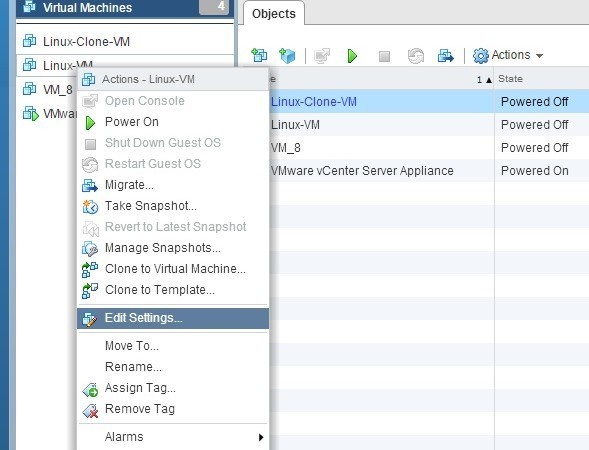The width and height of the screenshot is (589, 450).
Task: Click the open console toolbar icon
Action: click(322, 56)
